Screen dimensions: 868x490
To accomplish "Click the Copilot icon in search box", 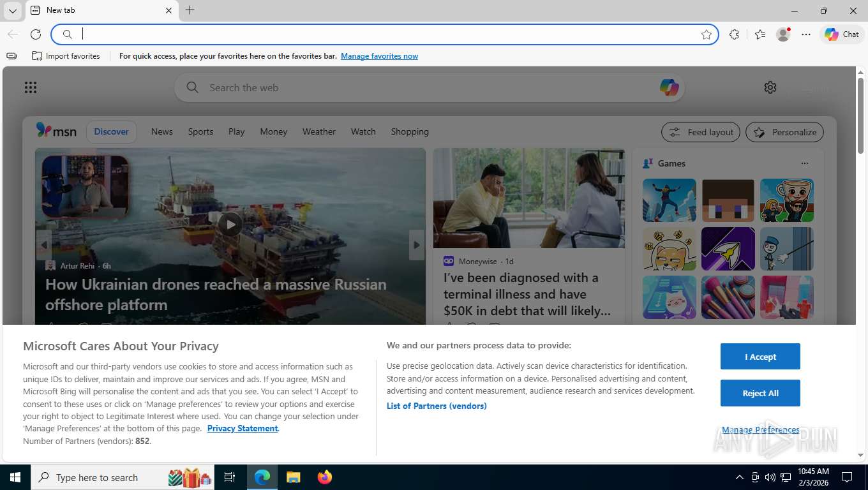I will pos(669,87).
